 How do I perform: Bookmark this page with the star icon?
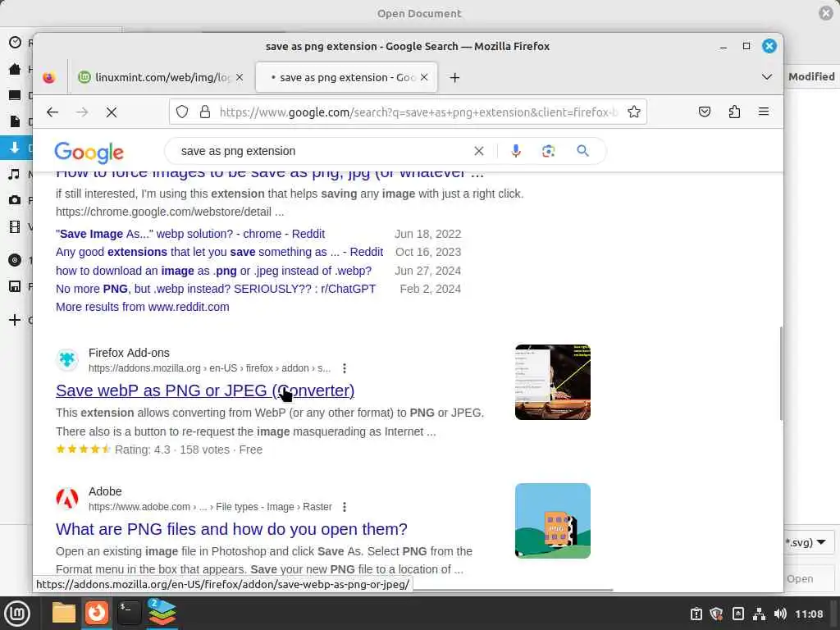pos(634,112)
